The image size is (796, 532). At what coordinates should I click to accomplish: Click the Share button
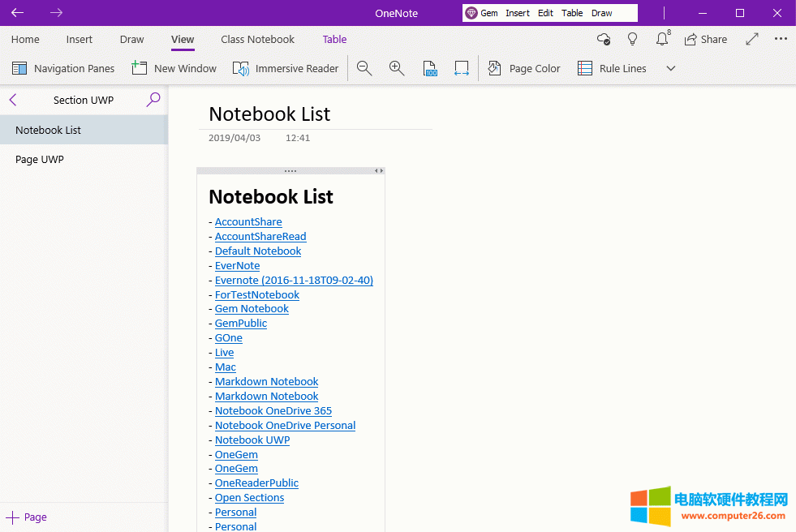coord(705,39)
